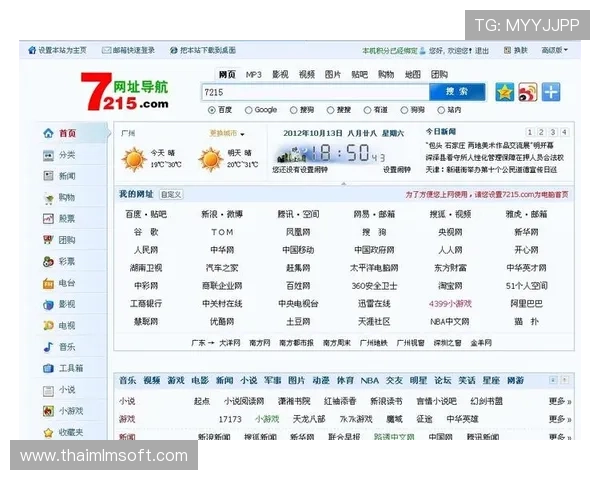Click next arrow in category bar
600x480 pixels.
565,380
